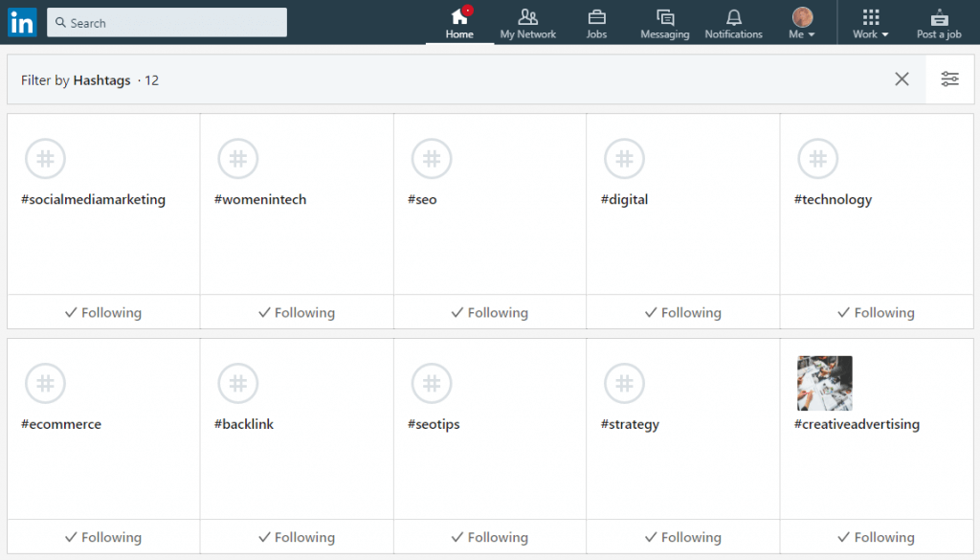Click the Filter by Hashtags label

[76, 80]
